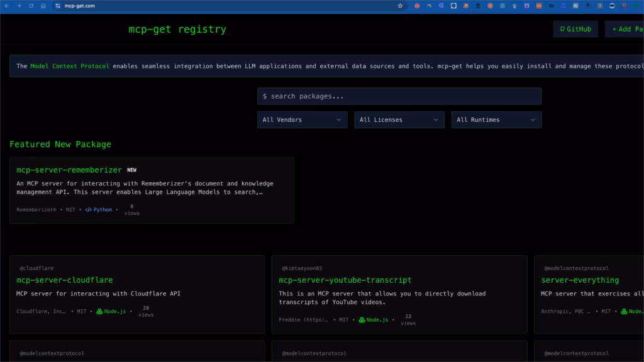Click the YouTube transcripts description text
Screen dimensions: 644x362
point(382,298)
